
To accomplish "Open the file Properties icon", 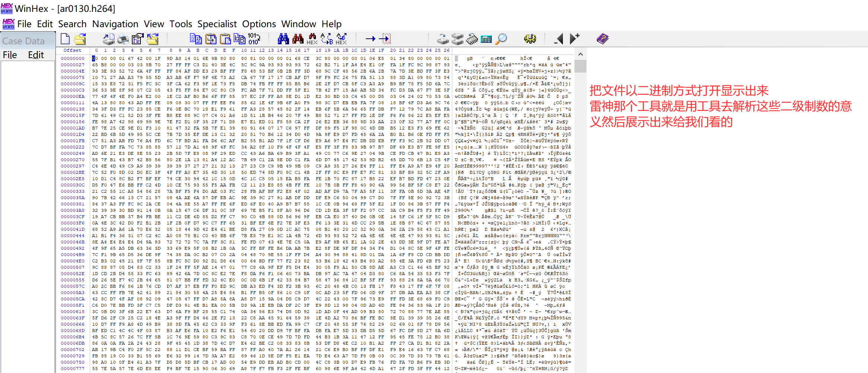I will (138, 39).
